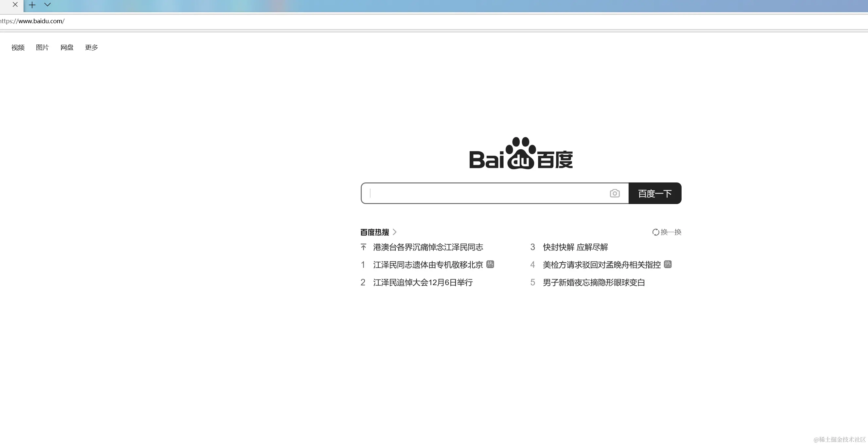This screenshot has width=868, height=445.
Task: Open headline 快封快解 应解尽解
Action: click(x=575, y=247)
